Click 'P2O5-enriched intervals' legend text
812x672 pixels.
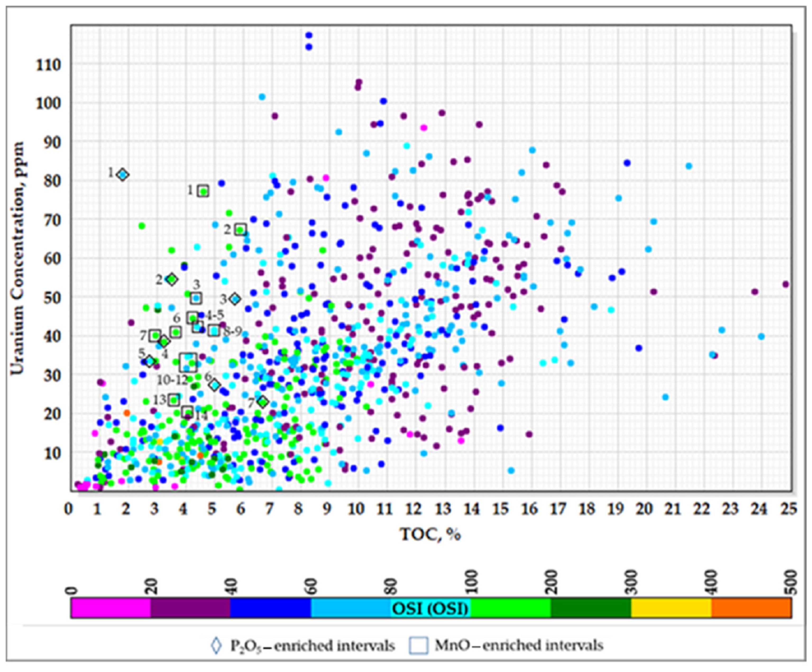pyautogui.click(x=313, y=646)
